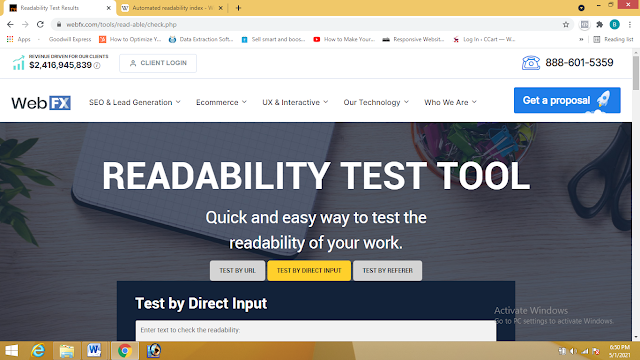640x360 pixels.
Task: Click the volume speaker tray icon
Action: click(x=573, y=351)
